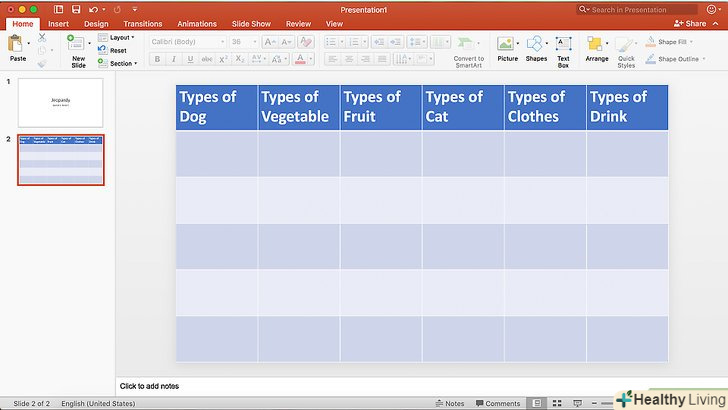Click the Reset slide button
Viewport: 728px width, 410px height.
pyautogui.click(x=117, y=50)
